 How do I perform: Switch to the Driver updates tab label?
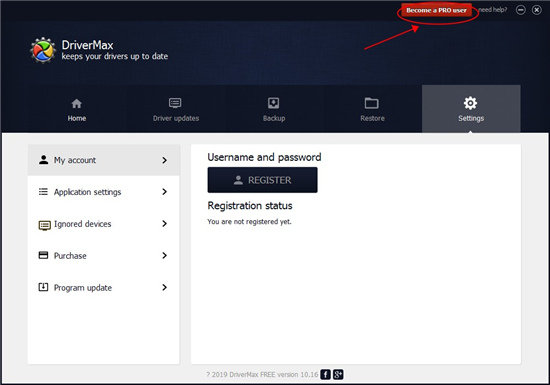pos(176,118)
